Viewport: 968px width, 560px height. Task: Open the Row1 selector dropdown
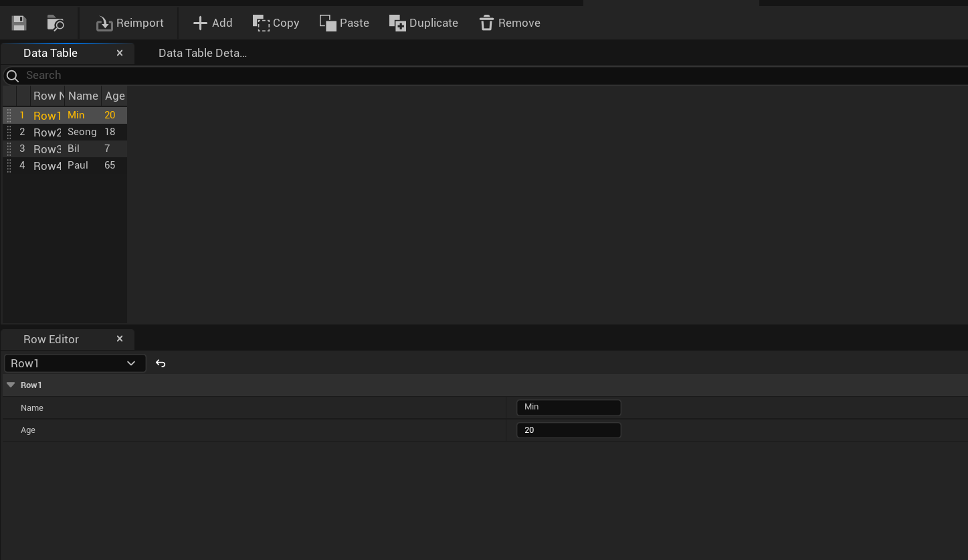point(75,363)
